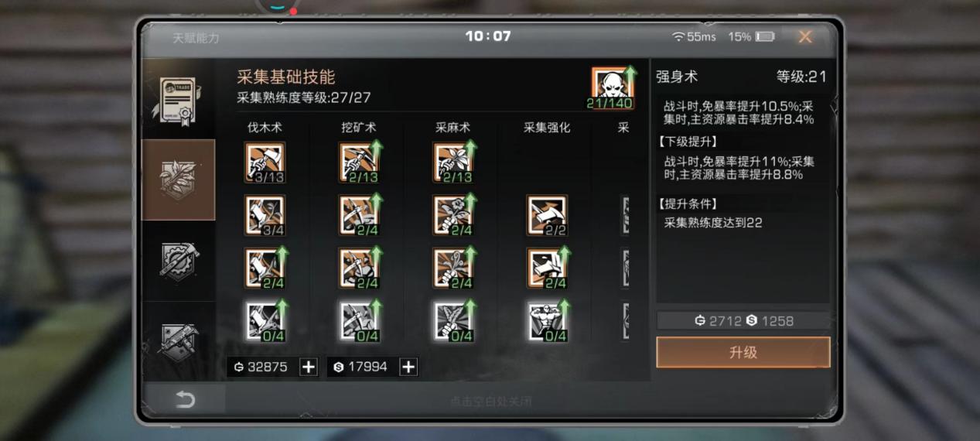
Task: Select the 采麻术 skill icon showing 2/13
Action: (452, 162)
